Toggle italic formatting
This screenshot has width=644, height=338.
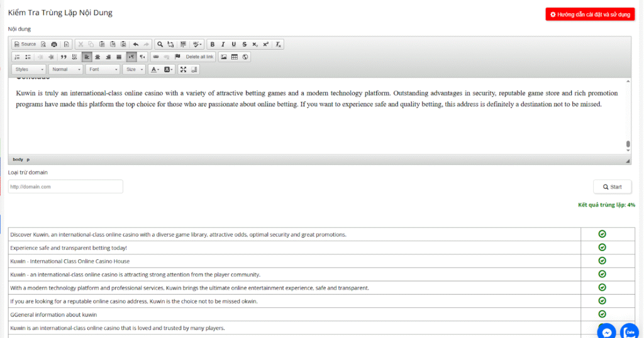(223, 44)
